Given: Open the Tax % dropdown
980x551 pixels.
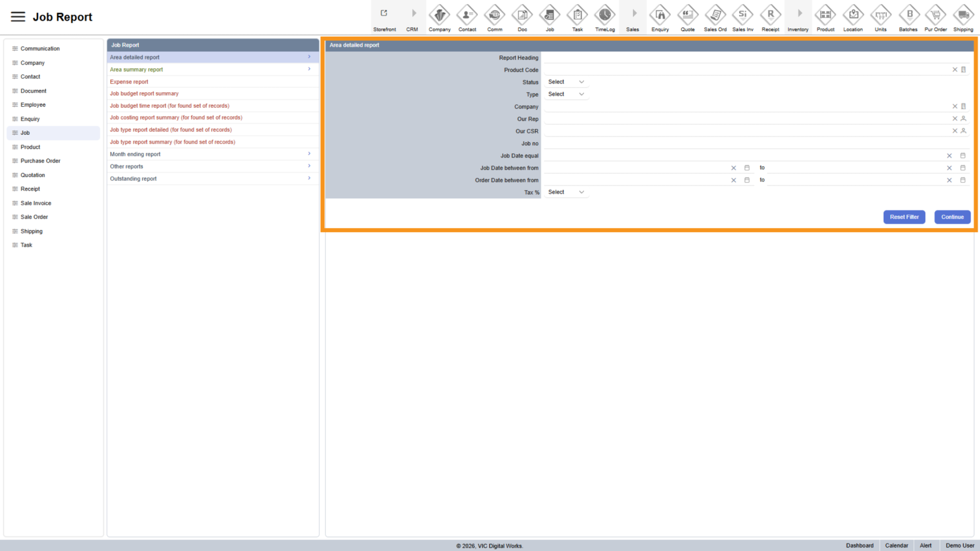Looking at the screenshot, I should [x=565, y=192].
